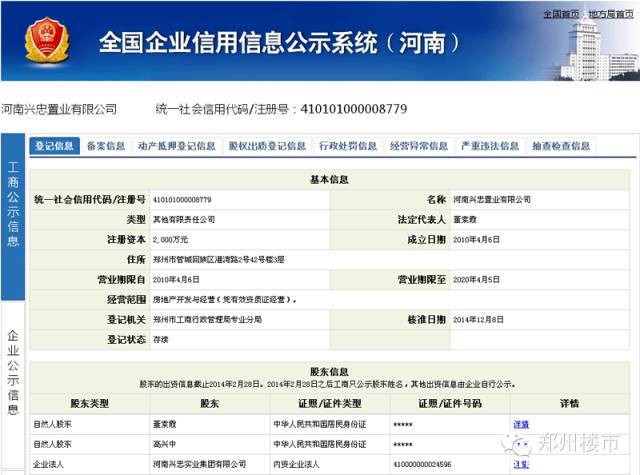Open the 地方局首页 link
This screenshot has height=475, width=640.
pos(611,14)
